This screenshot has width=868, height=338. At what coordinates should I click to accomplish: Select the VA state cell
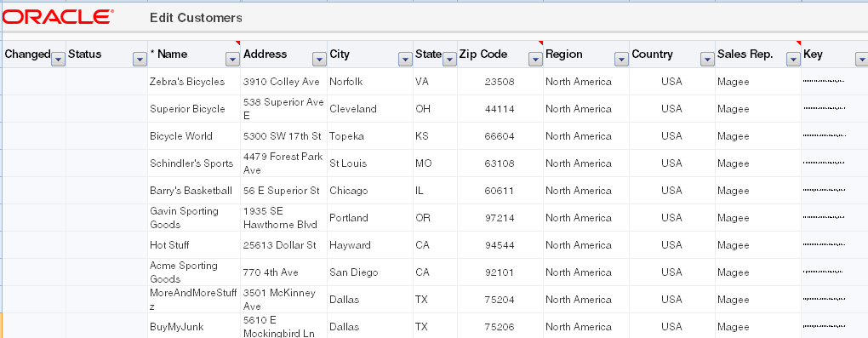point(435,82)
